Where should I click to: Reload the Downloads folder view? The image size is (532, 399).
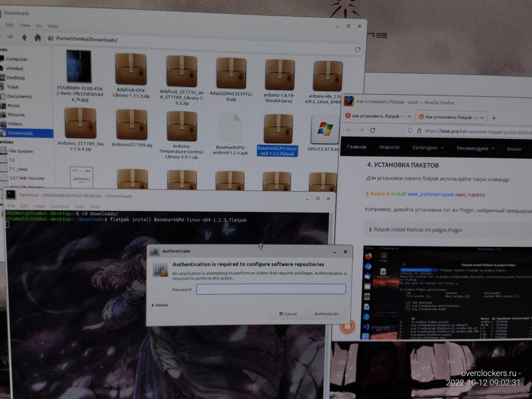tap(358, 50)
